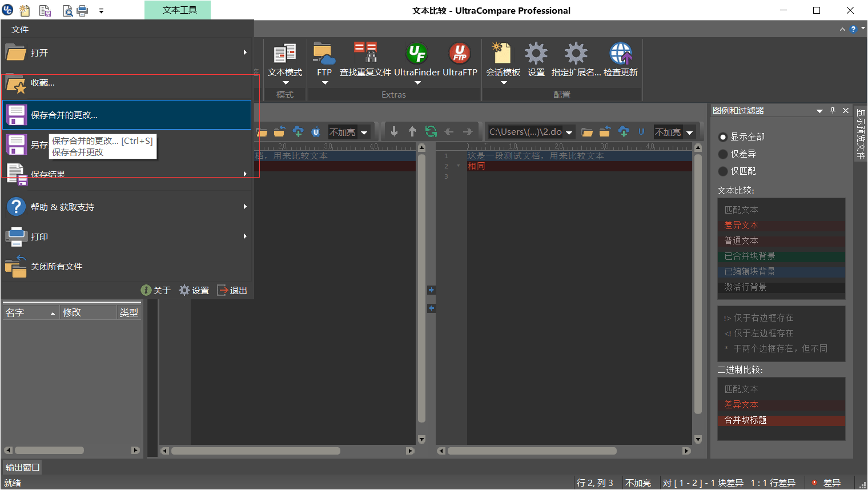Switch to the 文本工具 ribbon tab
The width and height of the screenshot is (868, 490).
(178, 10)
